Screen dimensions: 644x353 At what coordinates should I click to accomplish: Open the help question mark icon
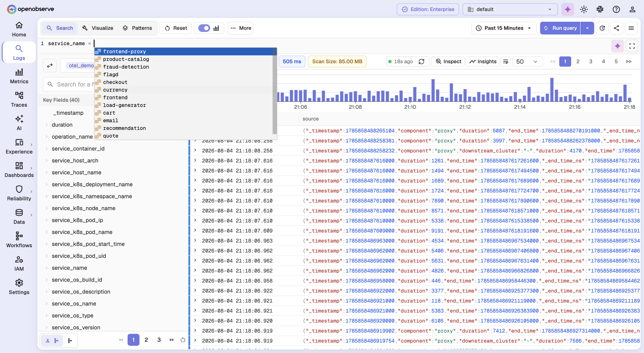click(616, 10)
